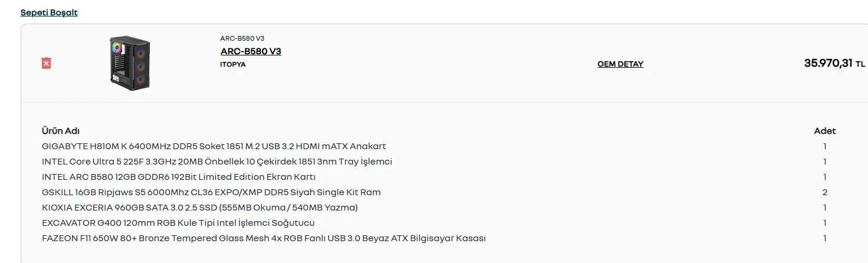Select the FAZEON F11 case row
Screen dimensions: 868x263
264,238
